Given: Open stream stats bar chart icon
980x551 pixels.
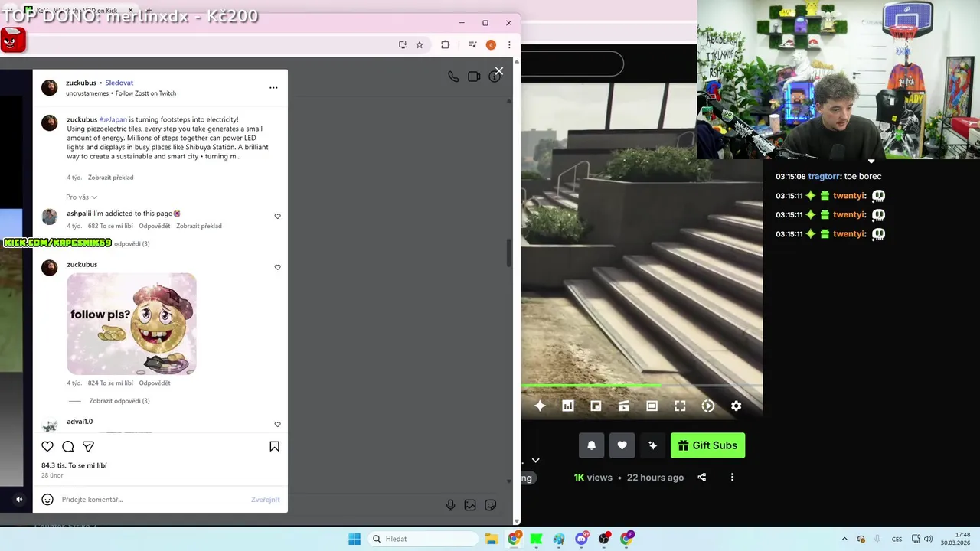Looking at the screenshot, I should [x=568, y=406].
